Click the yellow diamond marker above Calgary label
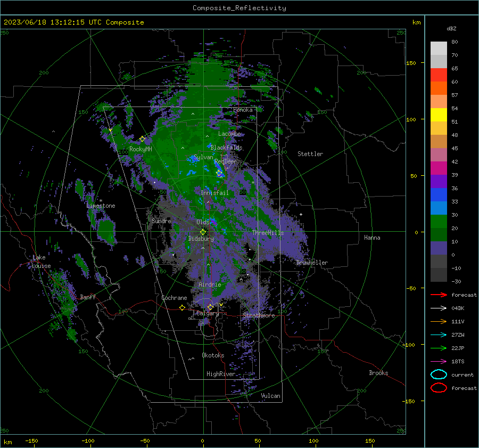Viewport: 479px width, 448px height. [x=210, y=307]
